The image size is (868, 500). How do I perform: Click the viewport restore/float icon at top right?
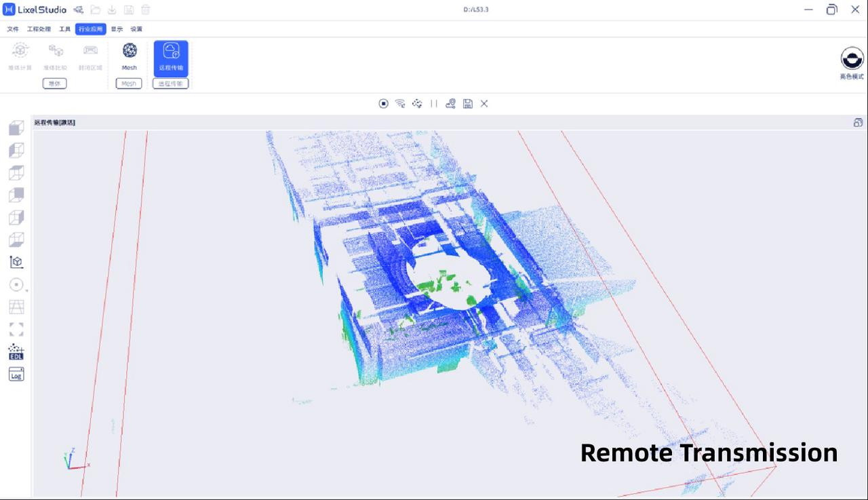[x=858, y=123]
